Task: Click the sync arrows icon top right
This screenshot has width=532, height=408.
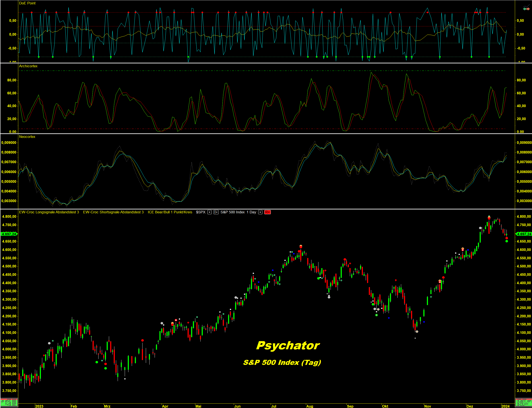Action: point(526,9)
